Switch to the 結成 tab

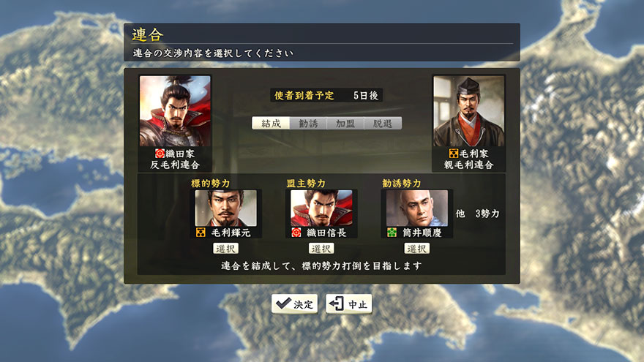(271, 123)
